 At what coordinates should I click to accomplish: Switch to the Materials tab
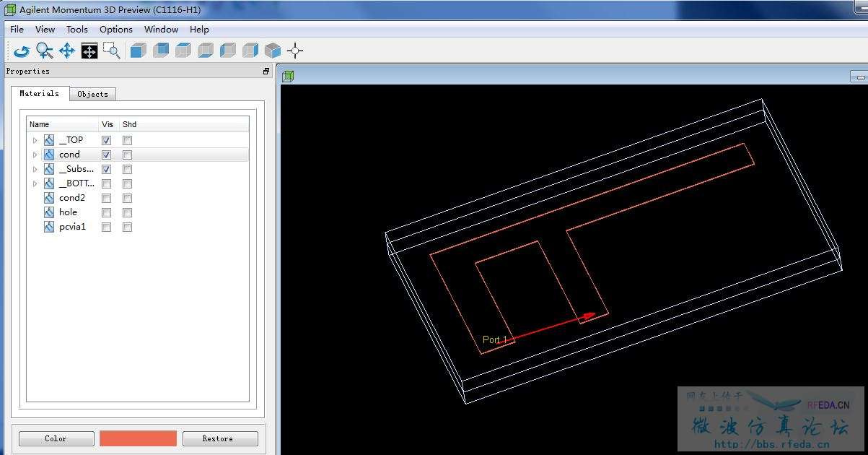[40, 93]
